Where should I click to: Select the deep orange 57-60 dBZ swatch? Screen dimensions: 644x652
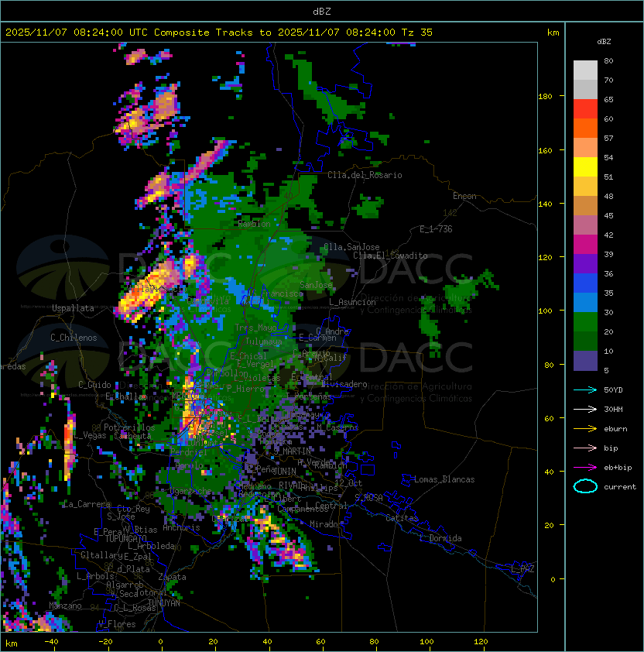click(585, 128)
